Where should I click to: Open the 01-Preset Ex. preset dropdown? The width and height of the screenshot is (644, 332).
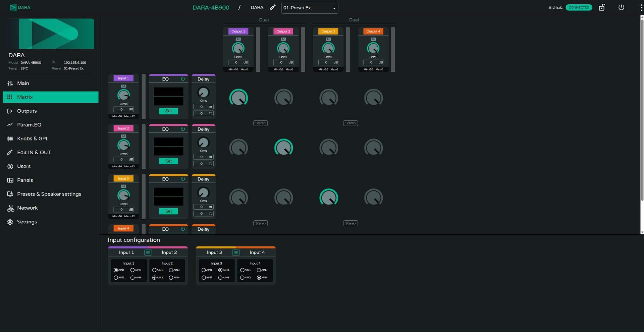tap(310, 8)
